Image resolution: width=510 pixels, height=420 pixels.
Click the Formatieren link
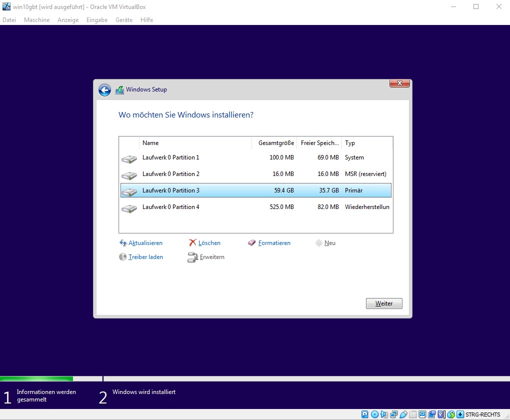click(x=274, y=243)
